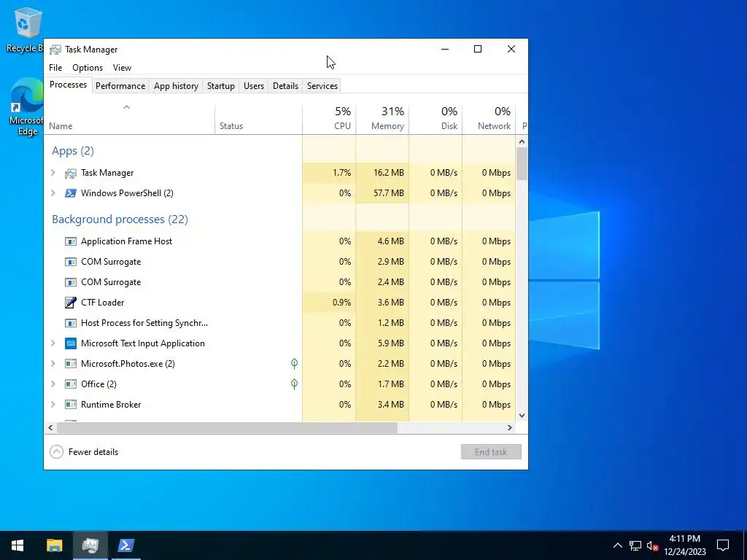Click the scroll up arrow of process list
747x560 pixels.
[522, 141]
